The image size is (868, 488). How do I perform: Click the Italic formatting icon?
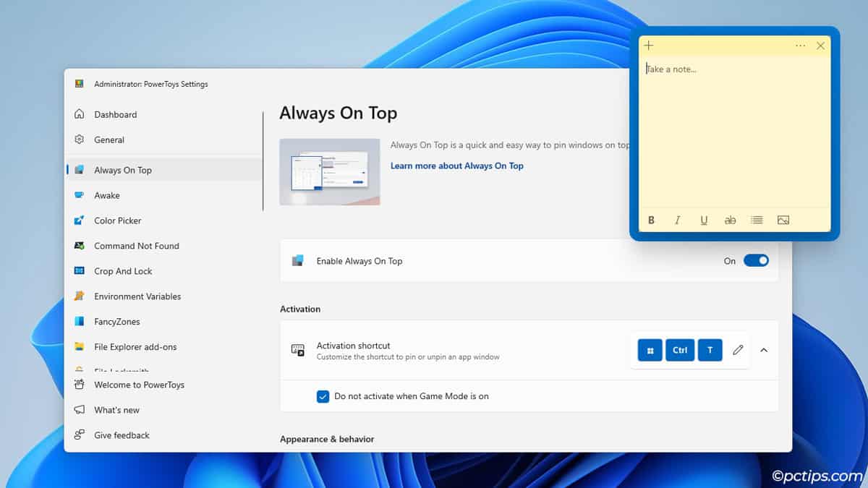[677, 220]
